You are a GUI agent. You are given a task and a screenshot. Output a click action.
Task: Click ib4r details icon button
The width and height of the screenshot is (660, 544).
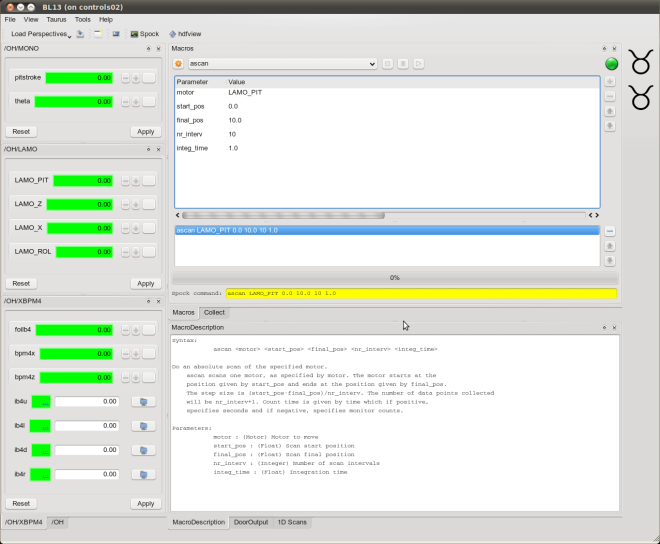click(144, 475)
